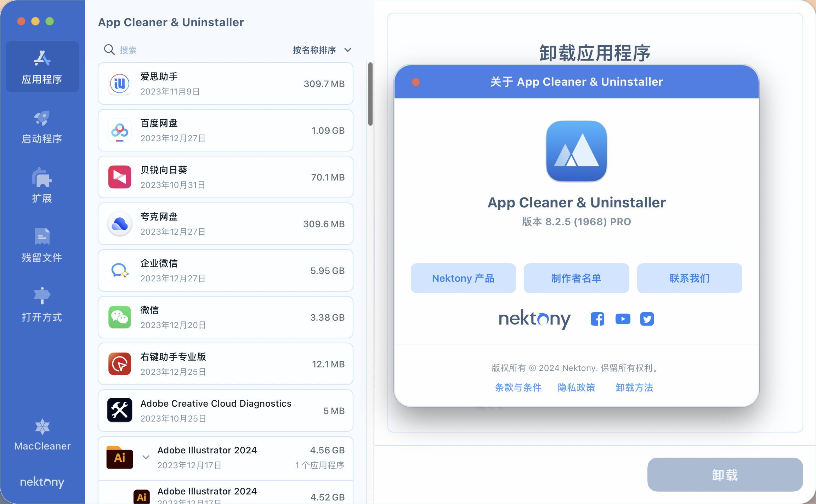Image resolution: width=816 pixels, height=504 pixels.
Task: Open Nektony's Twitter page
Action: pyautogui.click(x=647, y=319)
